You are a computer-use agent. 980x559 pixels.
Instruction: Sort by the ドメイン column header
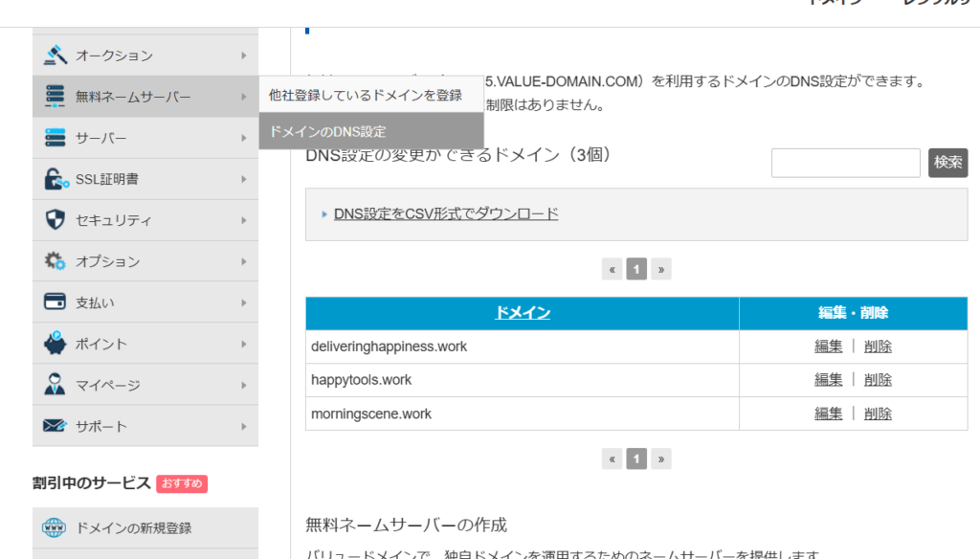tap(522, 313)
